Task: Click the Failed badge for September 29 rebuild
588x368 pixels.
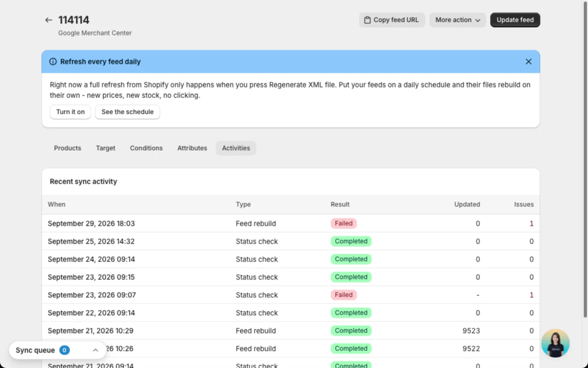Action: 343,224
